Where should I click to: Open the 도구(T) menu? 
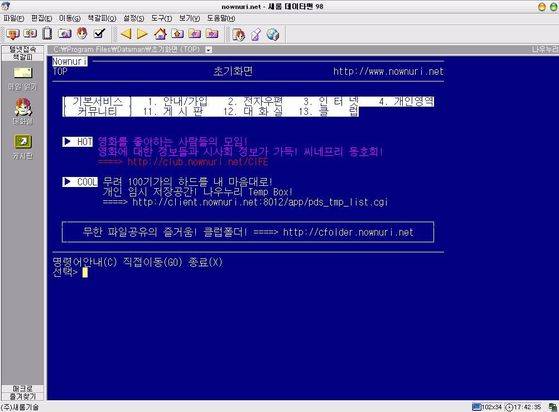click(x=161, y=18)
